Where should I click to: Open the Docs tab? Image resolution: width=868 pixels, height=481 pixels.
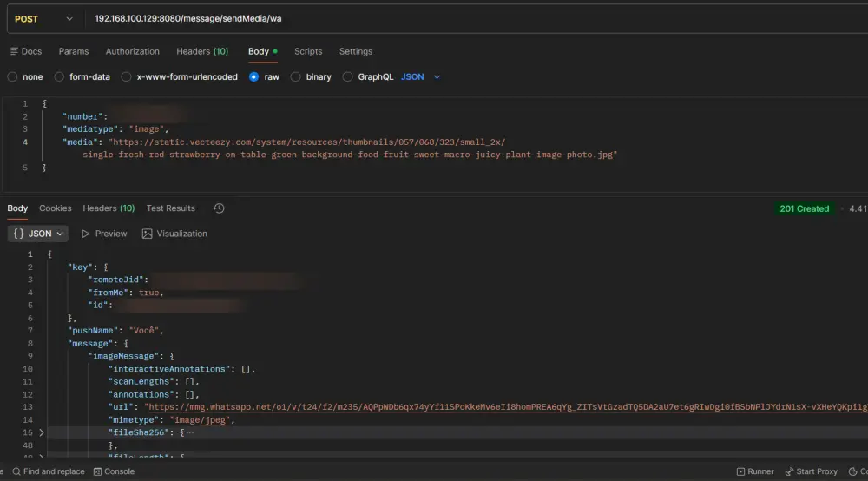(26, 51)
